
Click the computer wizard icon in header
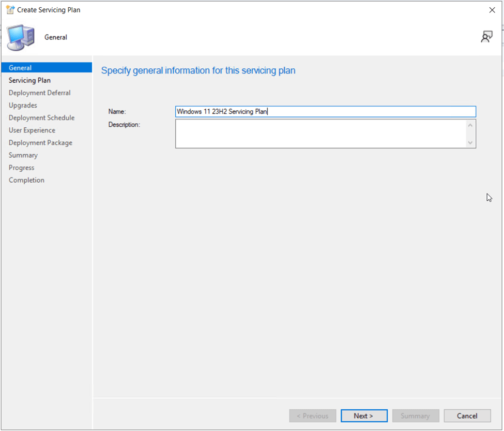(21, 37)
